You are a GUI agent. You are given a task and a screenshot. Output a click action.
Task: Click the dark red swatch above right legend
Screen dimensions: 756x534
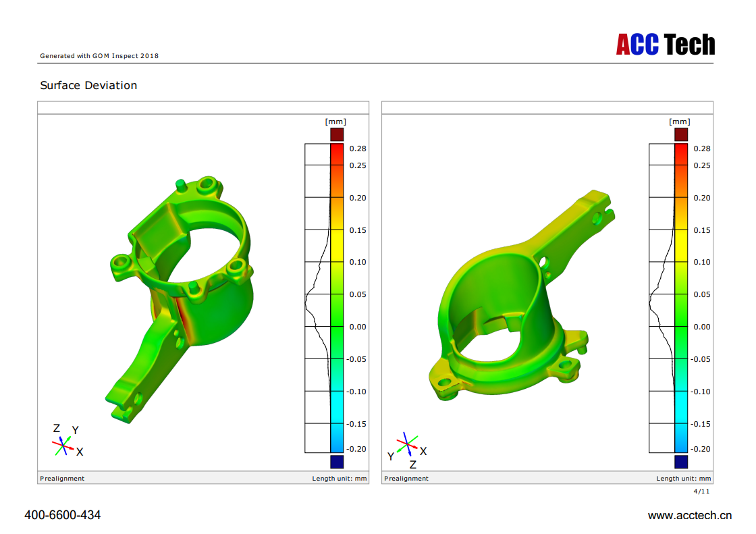tap(680, 135)
